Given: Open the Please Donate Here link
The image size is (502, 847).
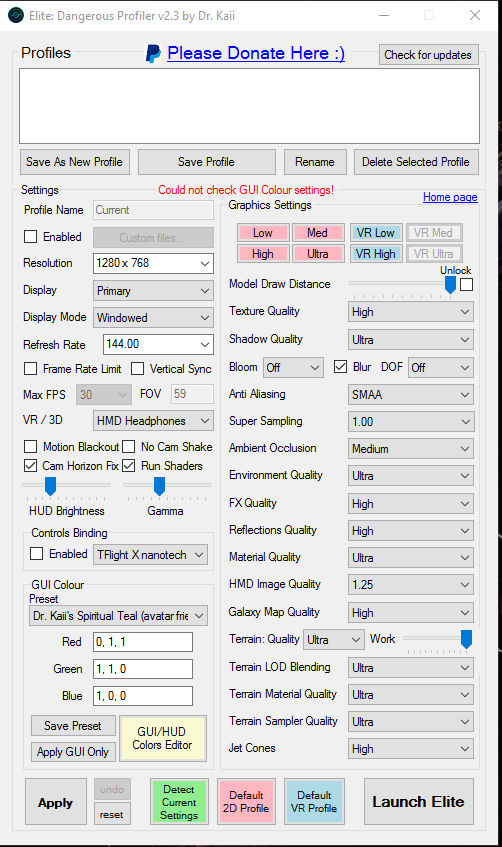Looking at the screenshot, I should [x=256, y=53].
